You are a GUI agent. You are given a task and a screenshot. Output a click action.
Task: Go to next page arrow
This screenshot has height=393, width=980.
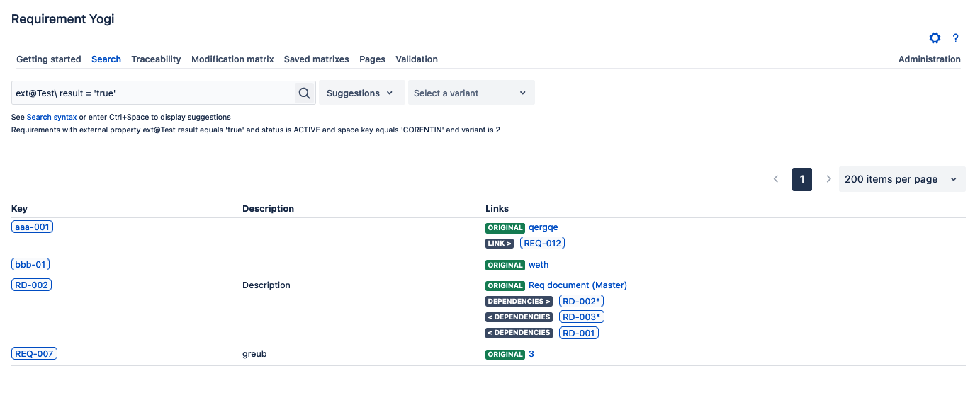(x=828, y=179)
